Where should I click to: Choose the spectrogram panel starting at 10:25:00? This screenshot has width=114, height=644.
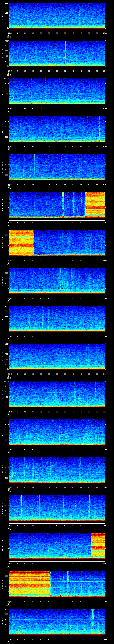click(57, 432)
